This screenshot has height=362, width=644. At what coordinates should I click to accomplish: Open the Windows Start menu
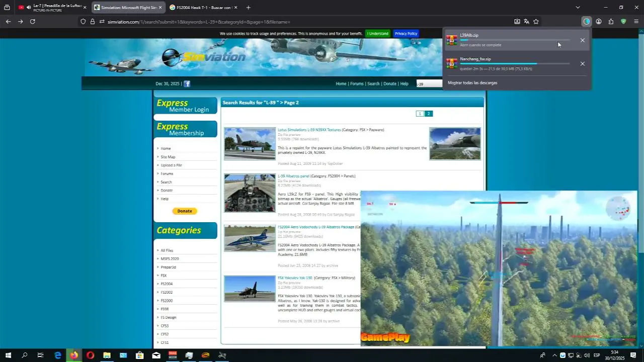click(x=8, y=355)
